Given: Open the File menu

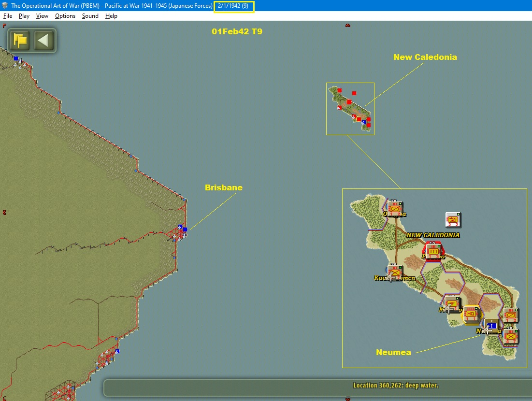Looking at the screenshot, I should pos(7,16).
